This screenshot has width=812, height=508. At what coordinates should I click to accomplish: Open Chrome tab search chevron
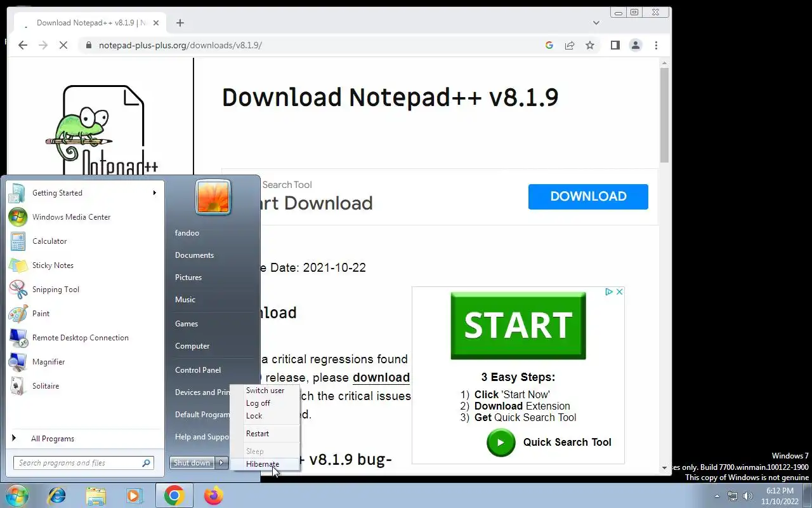coord(596,23)
